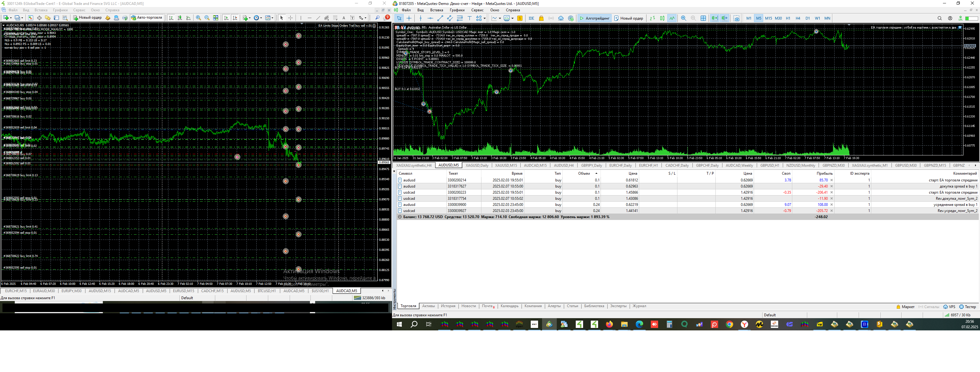This screenshot has width=980, height=372.
Task: Click the crosshair tool in MT5 toolbar
Action: [409, 18]
